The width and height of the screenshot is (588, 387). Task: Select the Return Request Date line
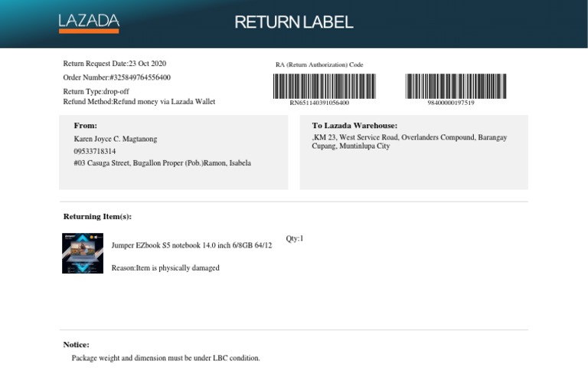pos(114,64)
